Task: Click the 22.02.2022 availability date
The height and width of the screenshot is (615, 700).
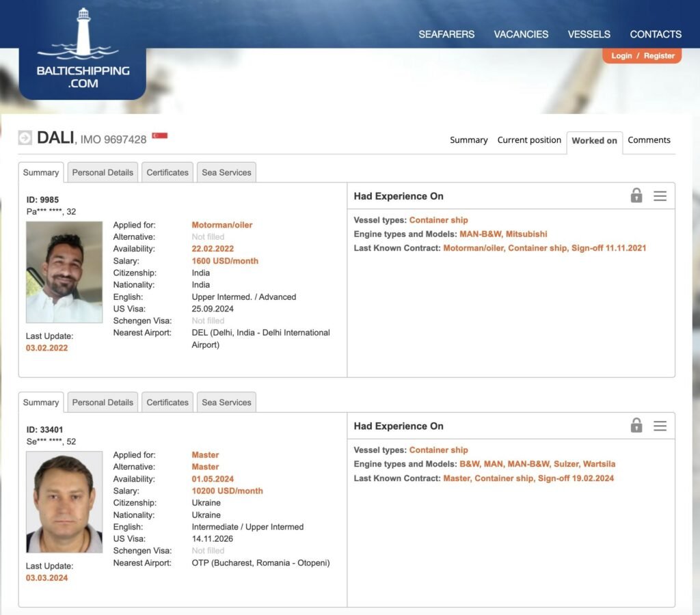Action: [x=213, y=249]
